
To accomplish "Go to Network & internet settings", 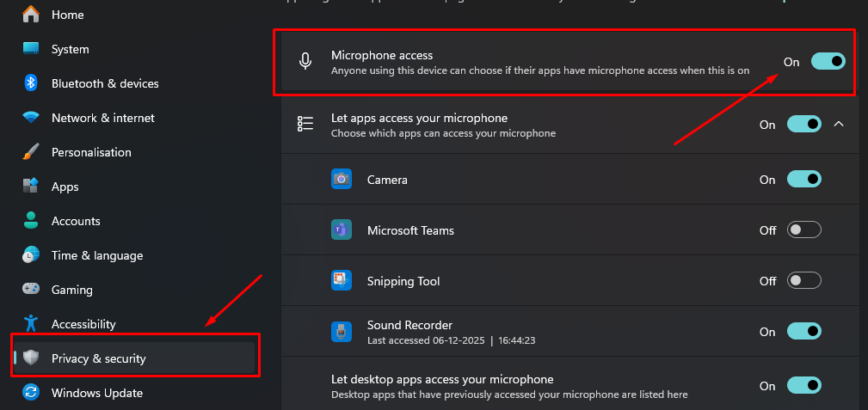I will point(103,118).
